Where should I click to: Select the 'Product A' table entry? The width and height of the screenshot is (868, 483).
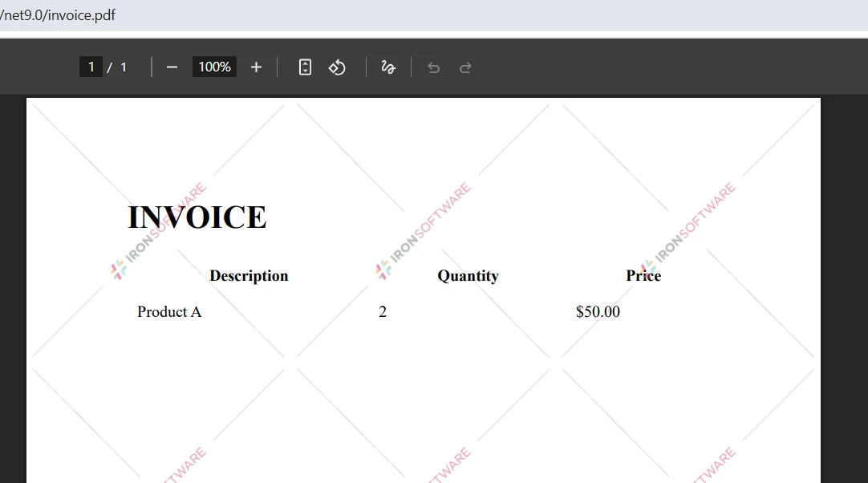click(x=169, y=311)
